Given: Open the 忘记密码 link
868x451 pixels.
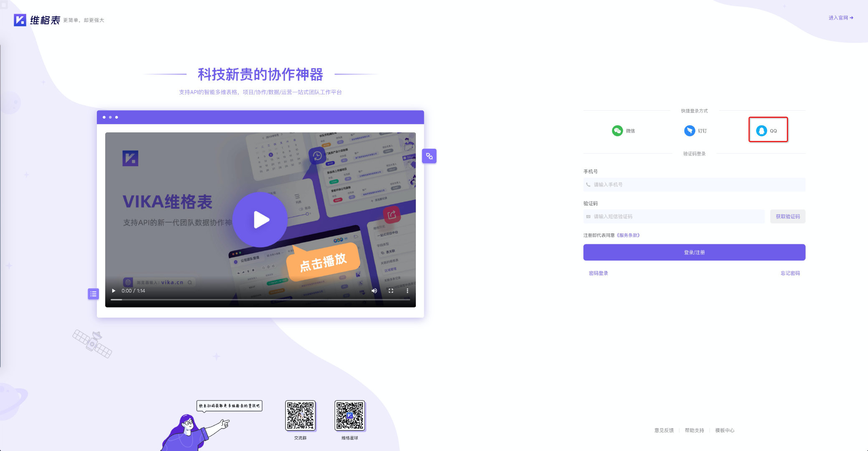Looking at the screenshot, I should tap(790, 273).
